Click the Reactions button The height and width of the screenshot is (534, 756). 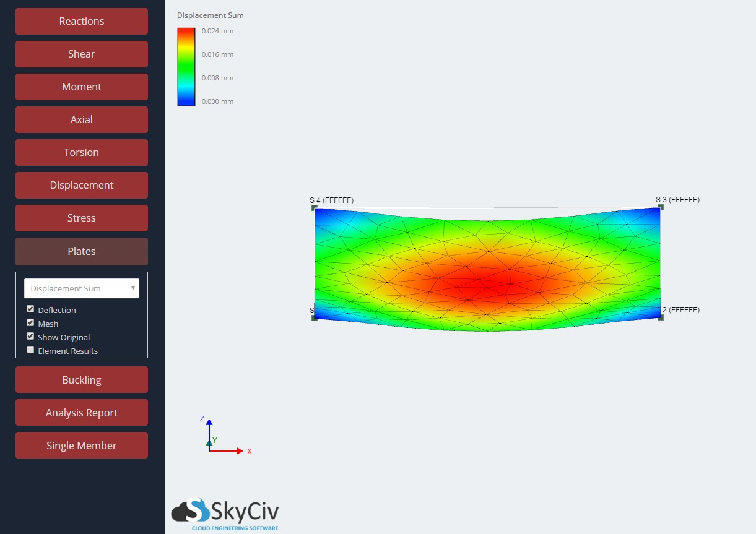(x=82, y=21)
